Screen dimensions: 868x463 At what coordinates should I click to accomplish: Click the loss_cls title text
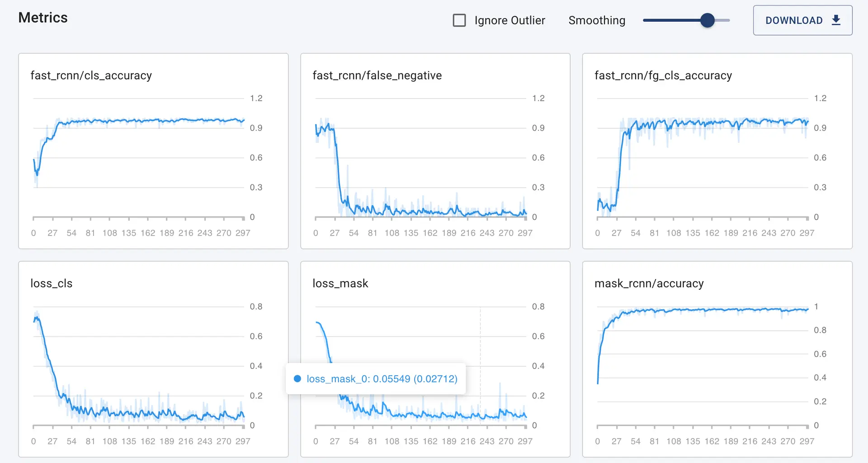52,283
